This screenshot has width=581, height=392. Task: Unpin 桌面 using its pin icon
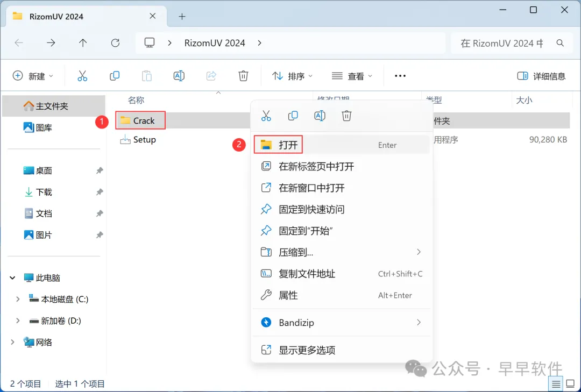(x=100, y=170)
